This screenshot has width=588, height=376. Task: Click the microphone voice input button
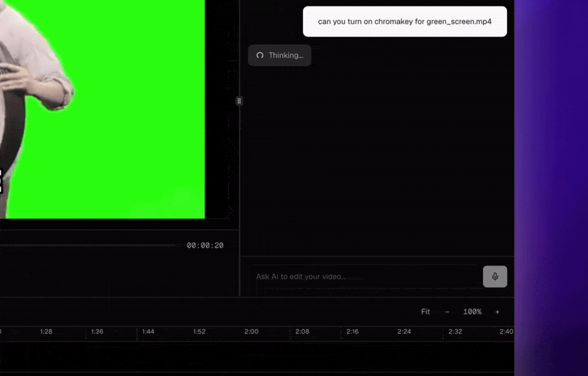coord(495,277)
